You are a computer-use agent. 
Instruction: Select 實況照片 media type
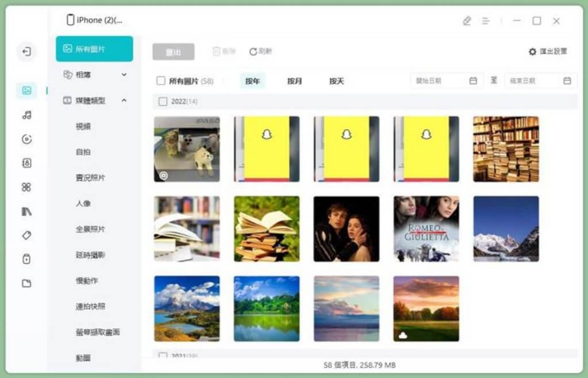(90, 178)
